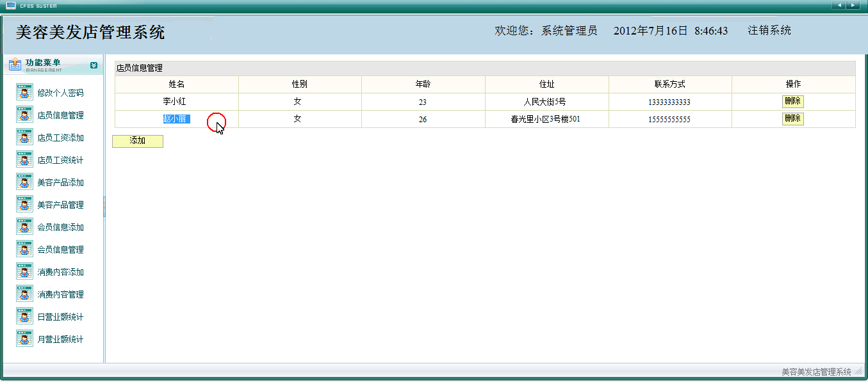Click icon beside 修改个人密码
The image size is (868, 382).
24,93
